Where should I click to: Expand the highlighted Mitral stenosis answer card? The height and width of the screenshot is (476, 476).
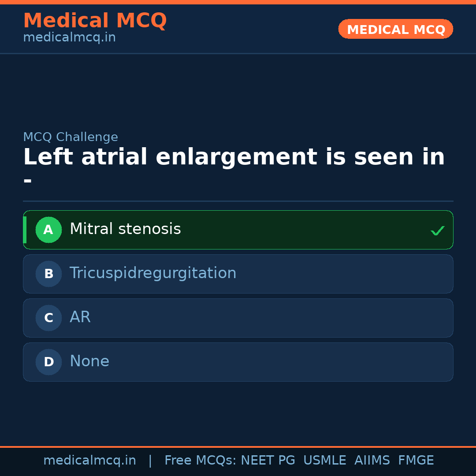point(238,230)
